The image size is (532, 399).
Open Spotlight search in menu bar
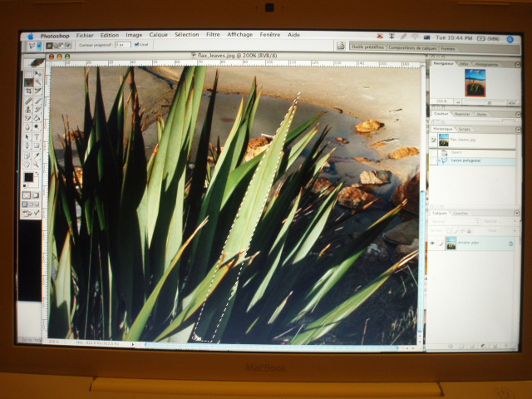pyautogui.click(x=510, y=39)
